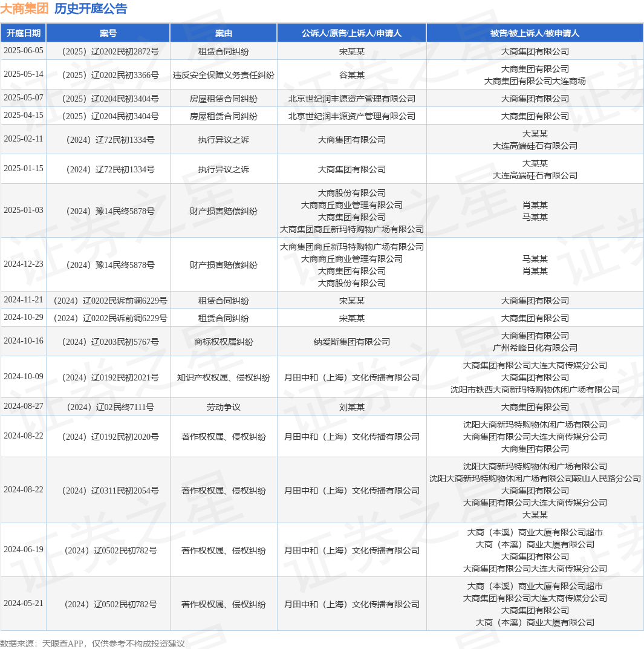
Task: Click defendant 沈阳市铁西大商新玛特购物休闲广场有限公司
Action: [x=535, y=390]
